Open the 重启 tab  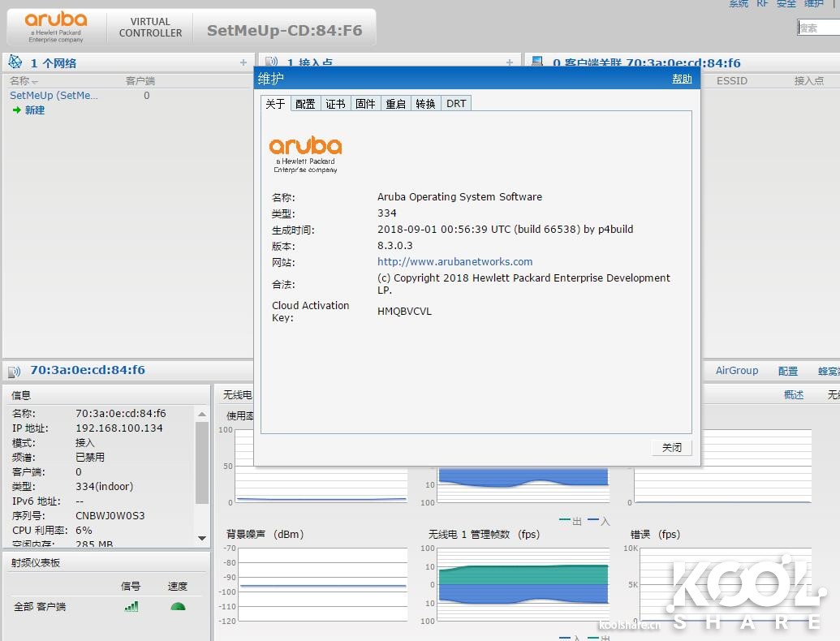[x=395, y=103]
